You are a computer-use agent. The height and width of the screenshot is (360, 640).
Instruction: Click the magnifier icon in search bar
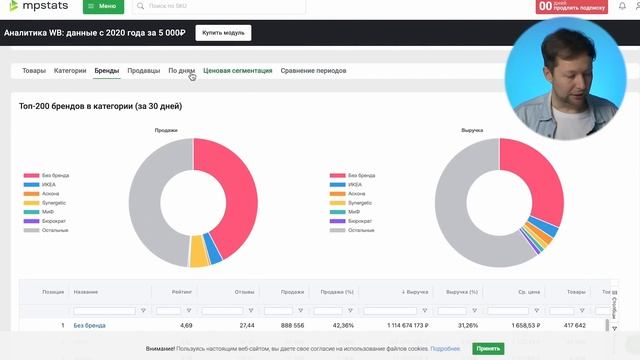point(140,6)
